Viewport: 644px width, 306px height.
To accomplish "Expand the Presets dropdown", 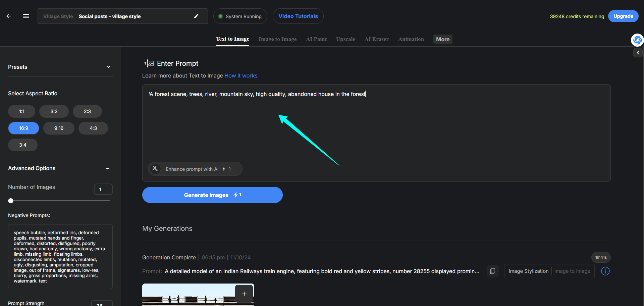I will (x=109, y=67).
